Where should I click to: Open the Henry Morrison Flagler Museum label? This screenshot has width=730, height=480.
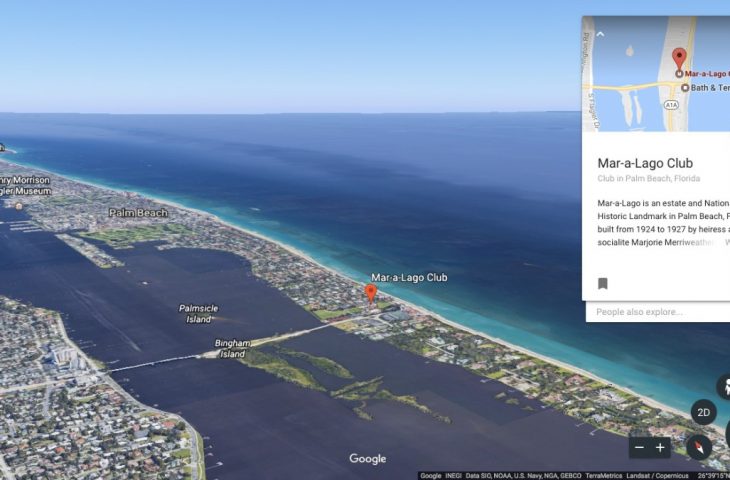point(25,185)
